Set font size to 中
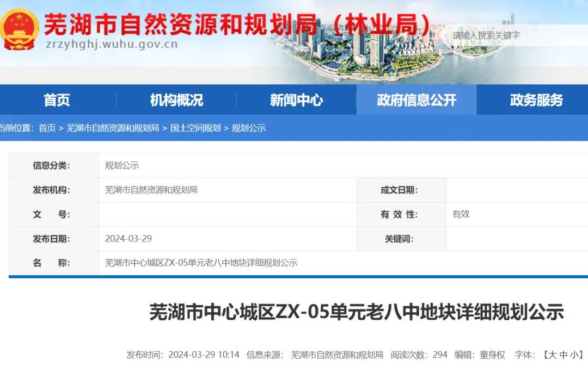Image resolution: width=588 pixels, height=366 pixels. [563, 355]
